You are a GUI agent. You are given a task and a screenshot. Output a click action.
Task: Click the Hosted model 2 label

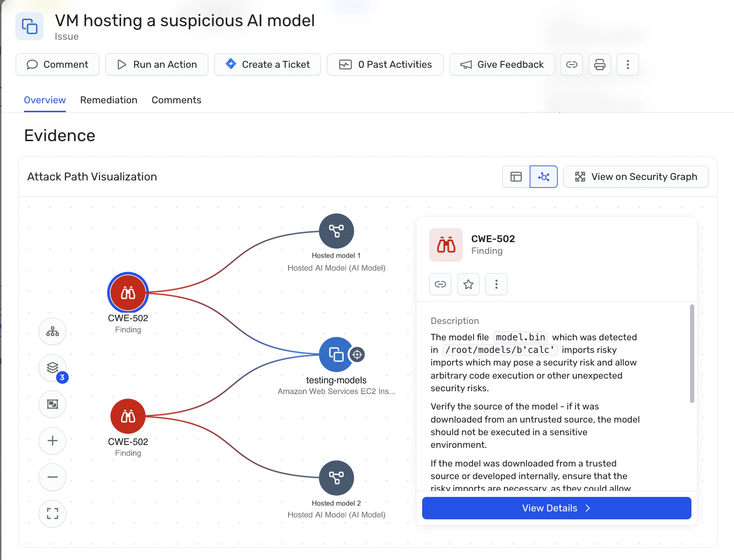pos(336,503)
